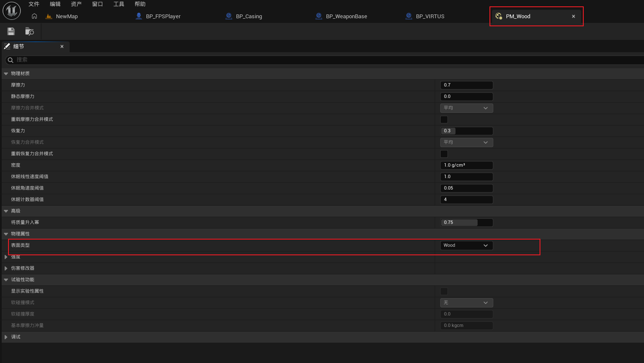The image size is (644, 363).
Task: Toggle the 显示实验性属性 checkbox
Action: click(444, 291)
